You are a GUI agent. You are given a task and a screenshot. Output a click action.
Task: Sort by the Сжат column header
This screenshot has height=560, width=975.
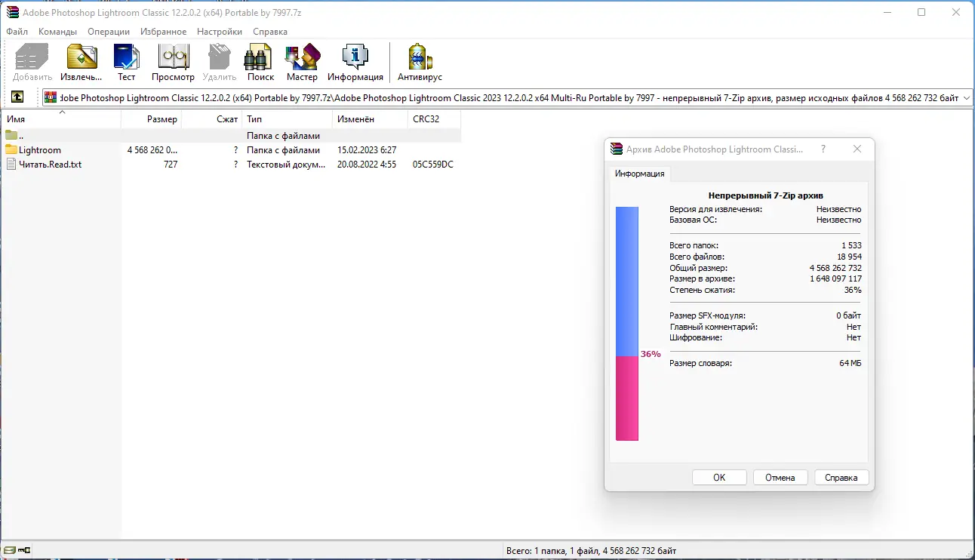tap(212, 119)
